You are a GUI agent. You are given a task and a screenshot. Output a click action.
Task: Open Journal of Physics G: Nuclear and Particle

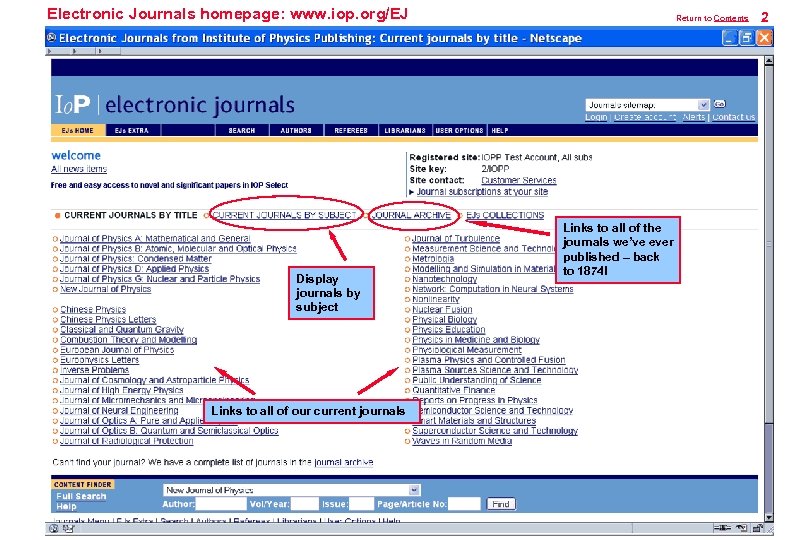click(x=160, y=279)
